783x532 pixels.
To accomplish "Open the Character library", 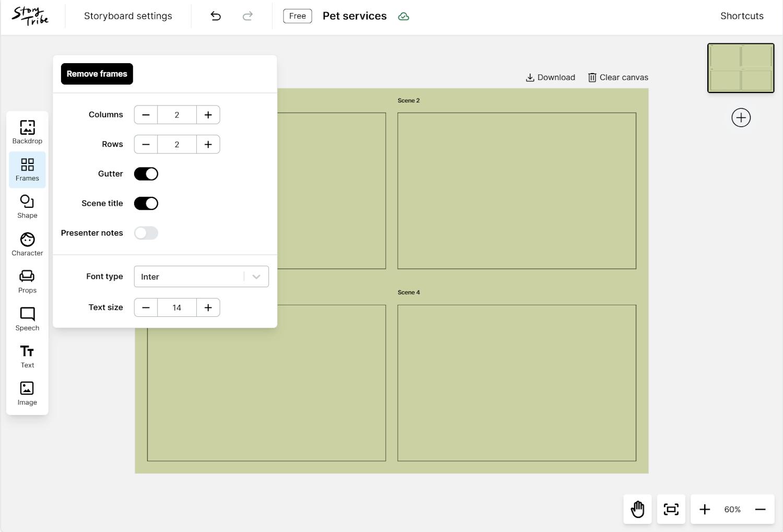I will click(x=27, y=244).
